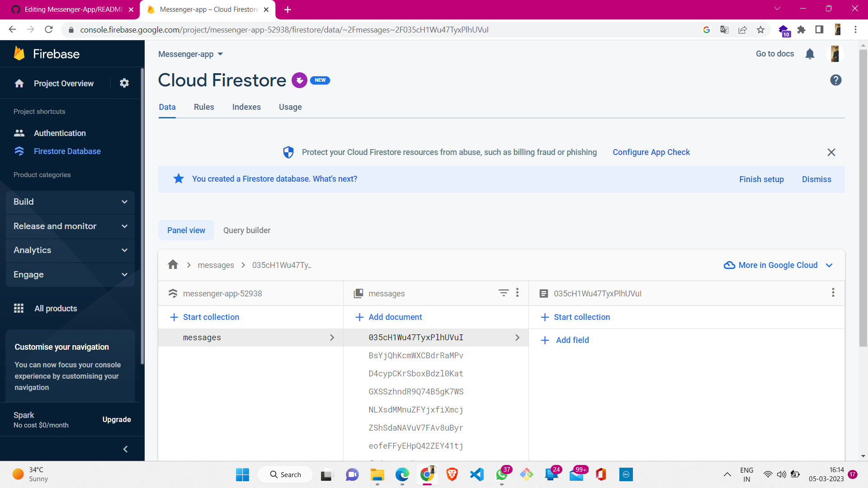The image size is (868, 488).
Task: Open the Windows Start menu
Action: (x=242, y=474)
